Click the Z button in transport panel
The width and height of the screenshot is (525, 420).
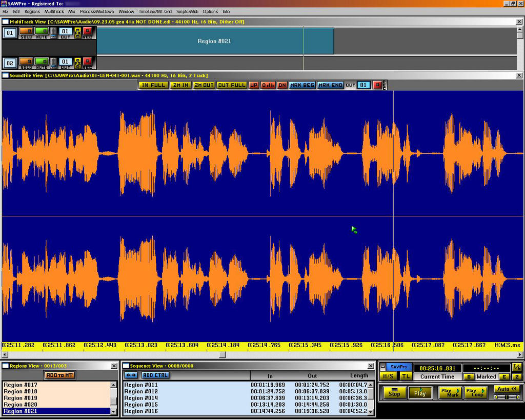[x=517, y=377]
